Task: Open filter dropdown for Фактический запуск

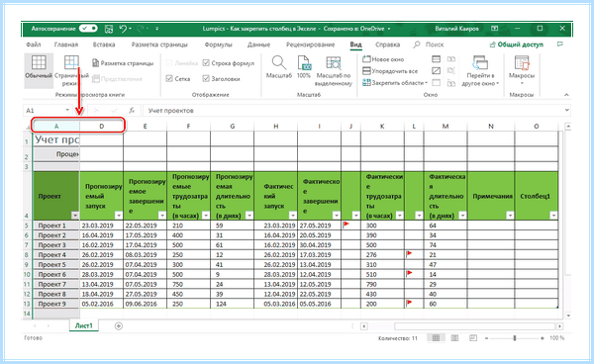Action: pos(292,216)
